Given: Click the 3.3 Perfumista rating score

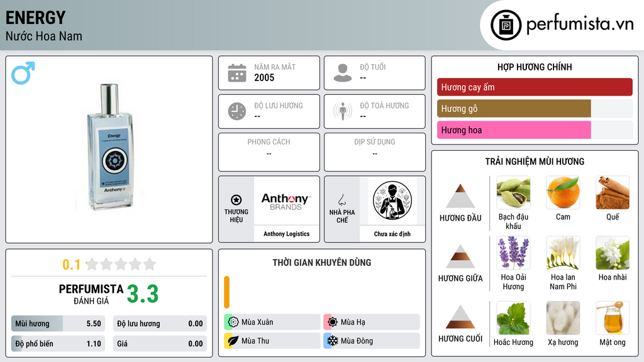Looking at the screenshot, I should pos(143,294).
